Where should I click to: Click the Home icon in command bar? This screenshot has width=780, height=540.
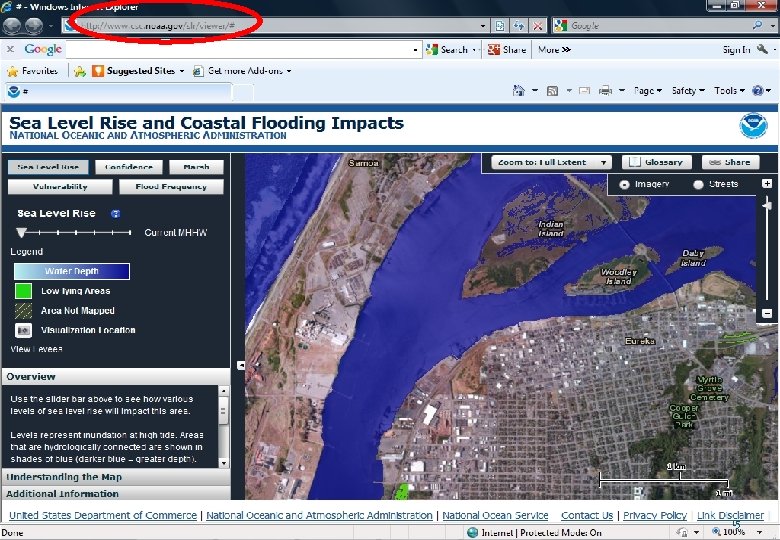519,90
